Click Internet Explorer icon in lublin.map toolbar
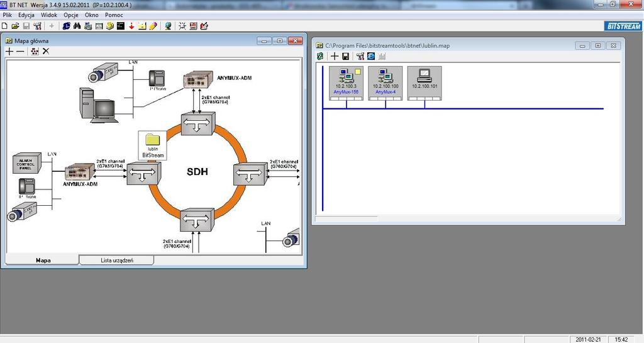The width and height of the screenshot is (644, 343). (x=371, y=56)
